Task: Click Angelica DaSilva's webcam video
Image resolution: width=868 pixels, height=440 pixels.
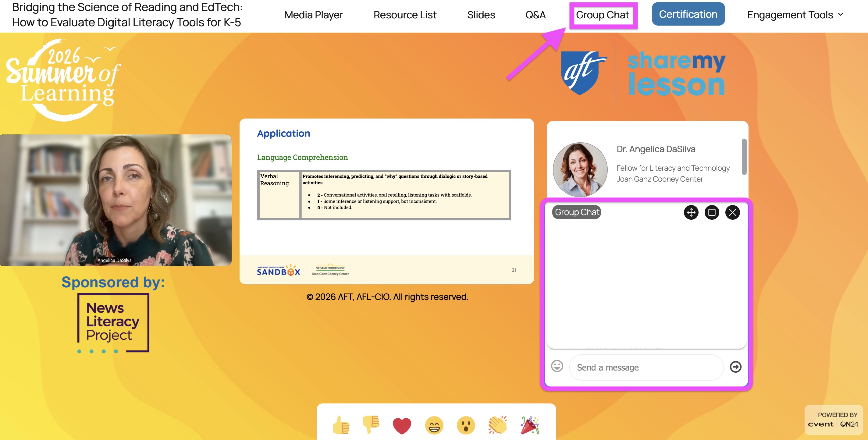Action: (x=116, y=200)
